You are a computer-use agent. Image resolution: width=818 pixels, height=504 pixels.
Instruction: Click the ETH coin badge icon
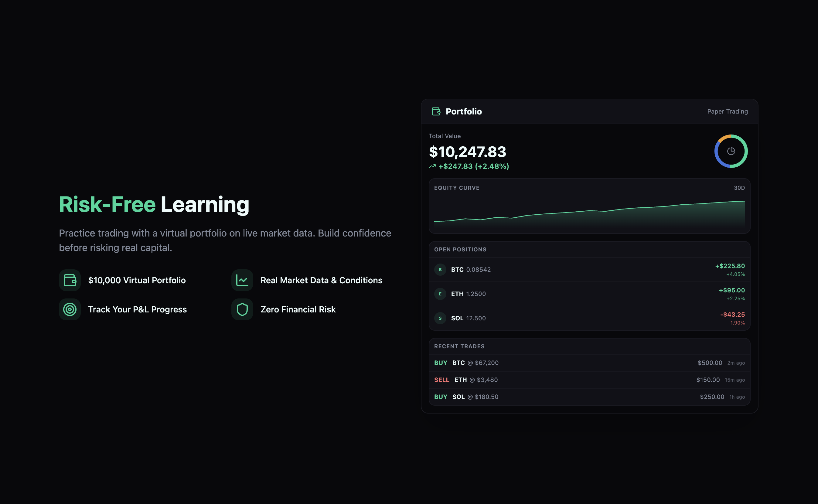[x=440, y=294]
